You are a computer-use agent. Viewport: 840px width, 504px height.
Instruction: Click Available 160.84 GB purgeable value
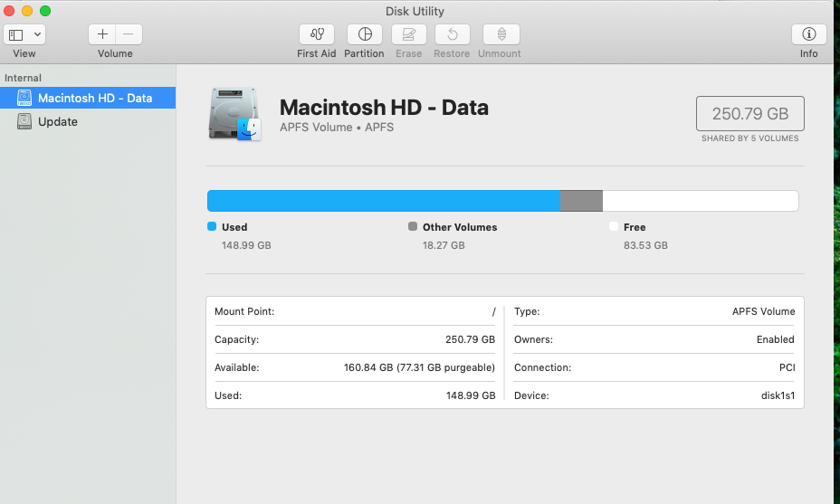pyautogui.click(x=419, y=368)
